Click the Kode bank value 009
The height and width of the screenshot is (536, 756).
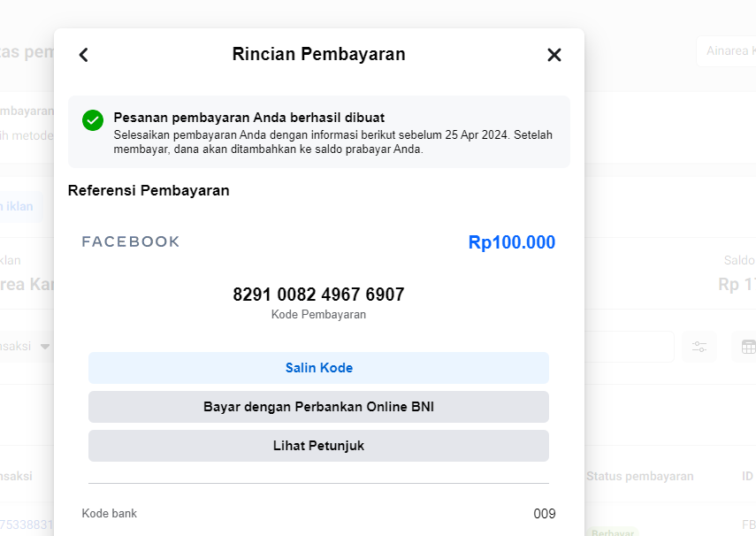(x=545, y=514)
